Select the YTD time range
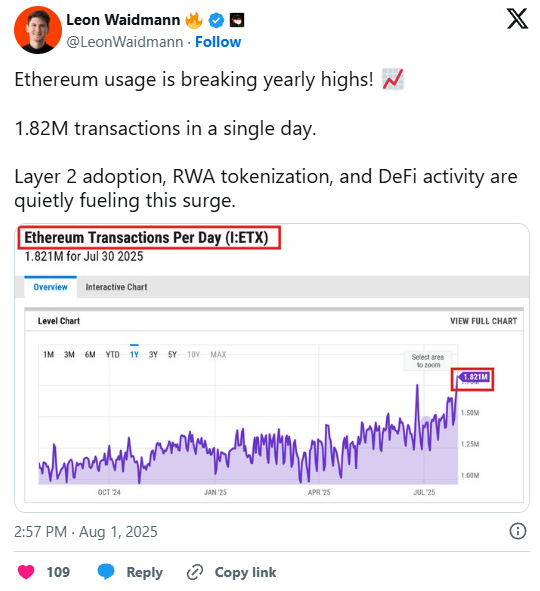This screenshot has width=540, height=591. (112, 355)
